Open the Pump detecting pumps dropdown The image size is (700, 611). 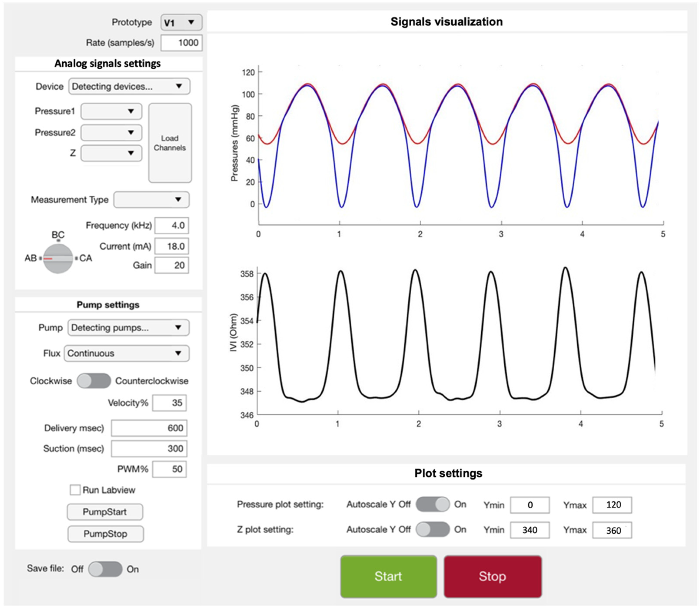[x=128, y=328]
